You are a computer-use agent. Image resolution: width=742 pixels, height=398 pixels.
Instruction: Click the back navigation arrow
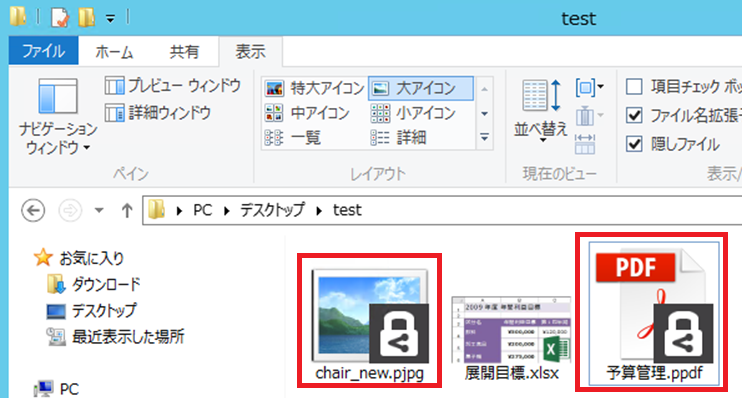click(x=33, y=210)
